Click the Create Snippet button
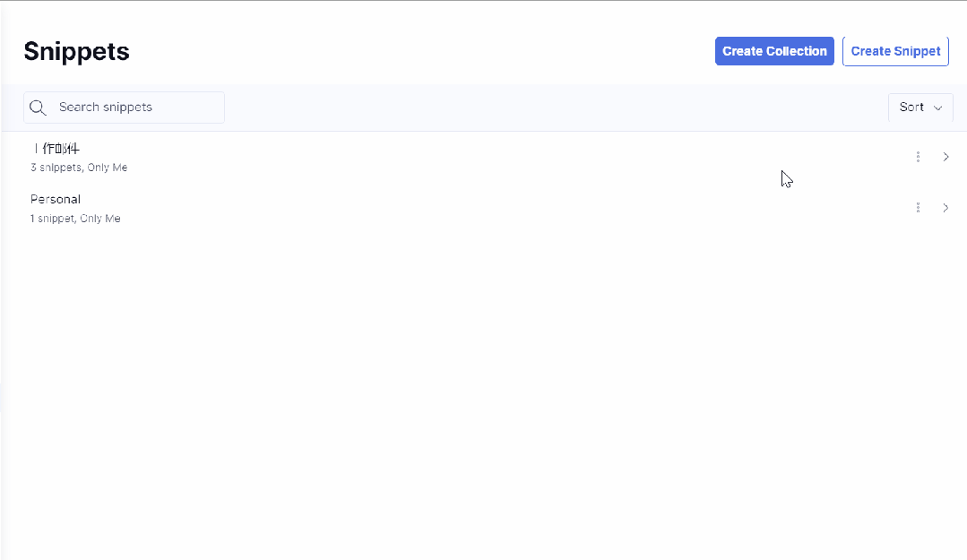967x560 pixels. 895,51
